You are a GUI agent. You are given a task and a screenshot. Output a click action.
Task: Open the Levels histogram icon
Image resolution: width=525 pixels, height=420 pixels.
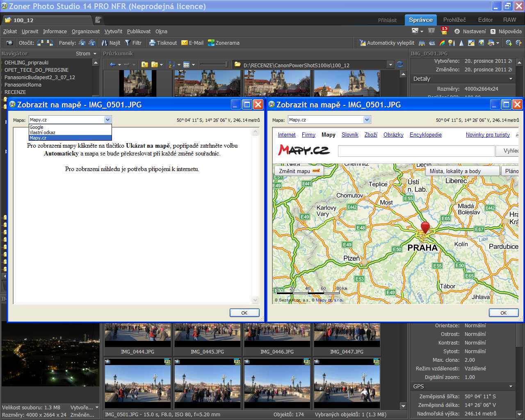click(422, 43)
